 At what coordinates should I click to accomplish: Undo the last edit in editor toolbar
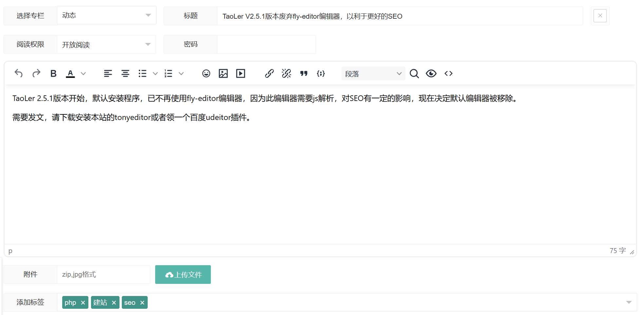19,73
